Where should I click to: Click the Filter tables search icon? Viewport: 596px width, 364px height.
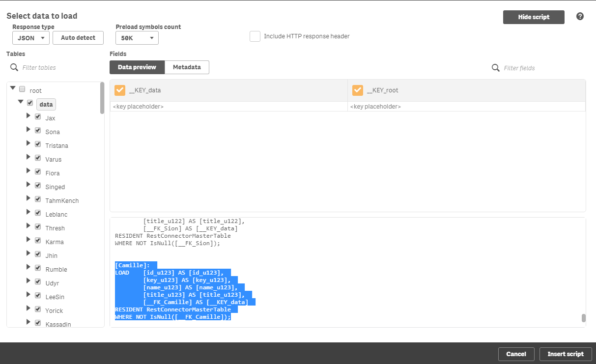14,67
